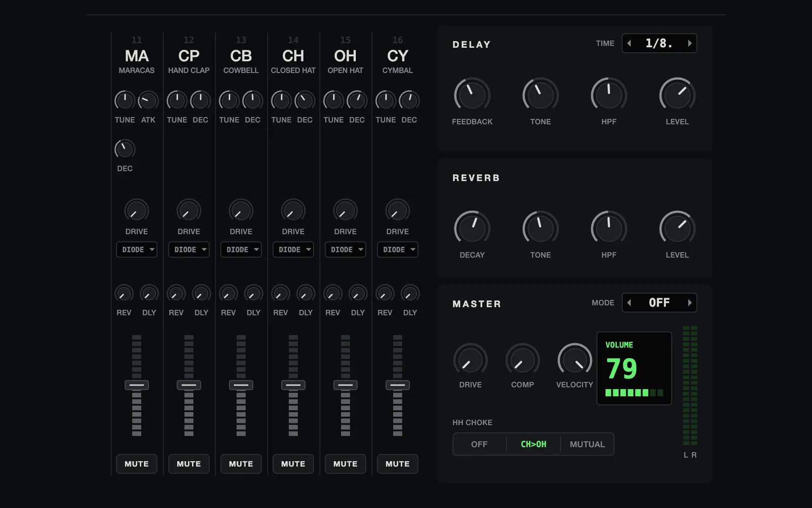The width and height of the screenshot is (812, 508).
Task: Open the Cowbell DIODE dropdown
Action: click(241, 249)
